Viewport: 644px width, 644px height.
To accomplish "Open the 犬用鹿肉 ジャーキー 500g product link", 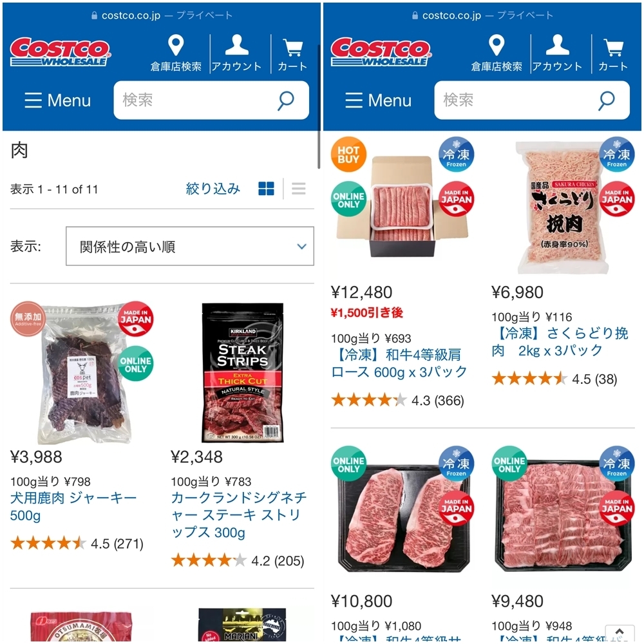I will point(73,506).
